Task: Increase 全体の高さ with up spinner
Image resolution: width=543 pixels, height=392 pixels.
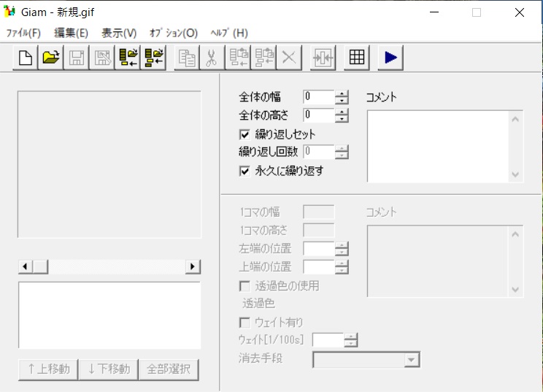Action: pyautogui.click(x=342, y=112)
